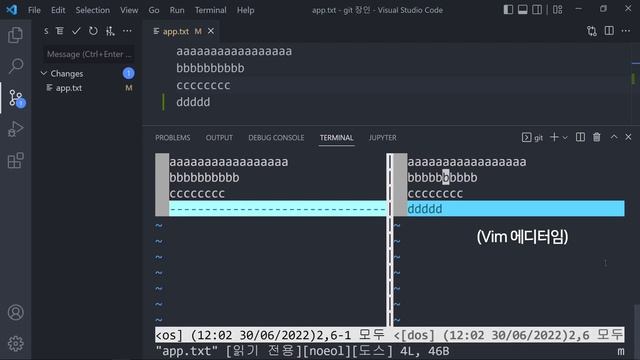Open Source Control more actions ellipsis
This screenshot has width=640, height=360.
pyautogui.click(x=127, y=31)
